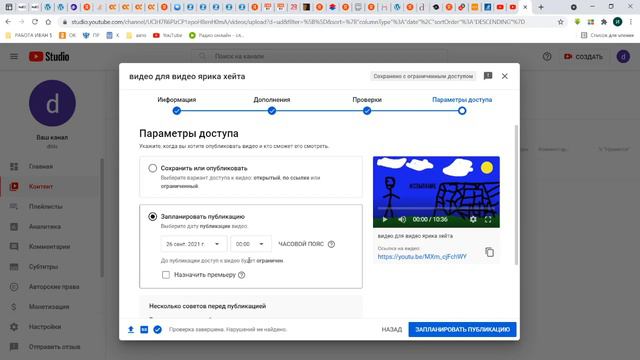640x360 pixels.
Task: Open video player settings gear
Action: (473, 219)
